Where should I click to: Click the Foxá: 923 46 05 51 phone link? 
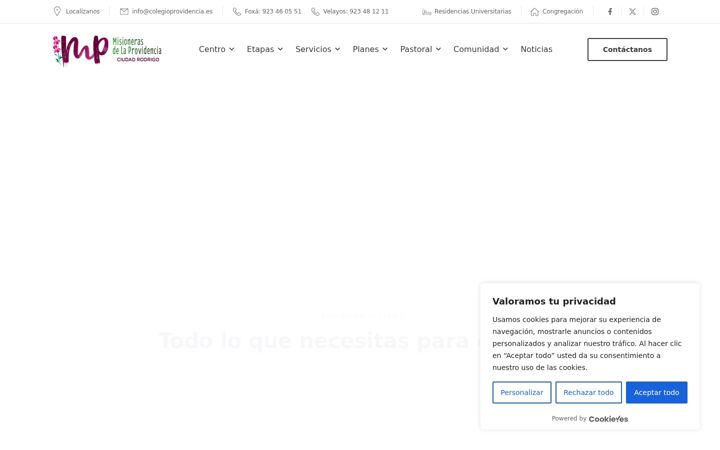[273, 11]
